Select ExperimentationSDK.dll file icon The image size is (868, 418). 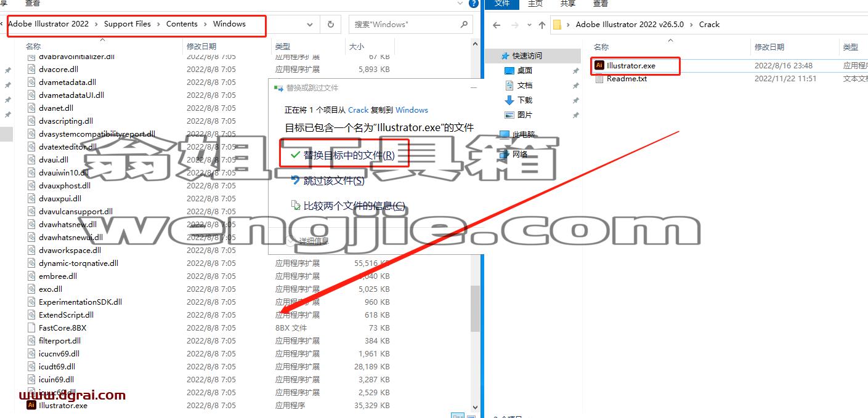[x=31, y=302]
